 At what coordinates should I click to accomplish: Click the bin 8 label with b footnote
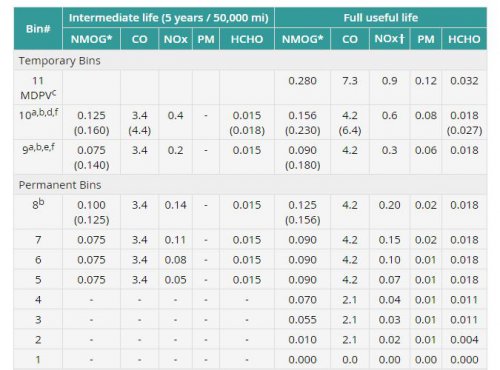click(x=38, y=204)
